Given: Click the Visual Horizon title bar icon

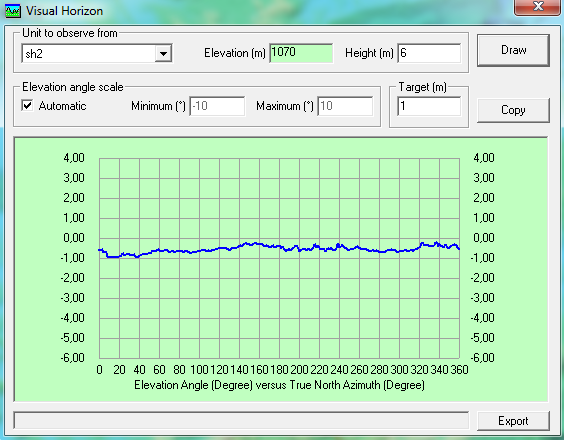Looking at the screenshot, I should coord(13,11).
